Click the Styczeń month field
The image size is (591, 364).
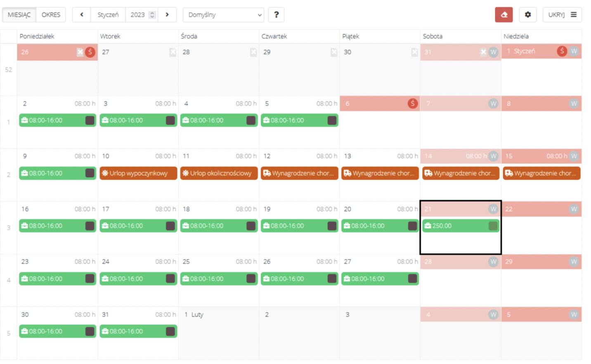pos(108,15)
